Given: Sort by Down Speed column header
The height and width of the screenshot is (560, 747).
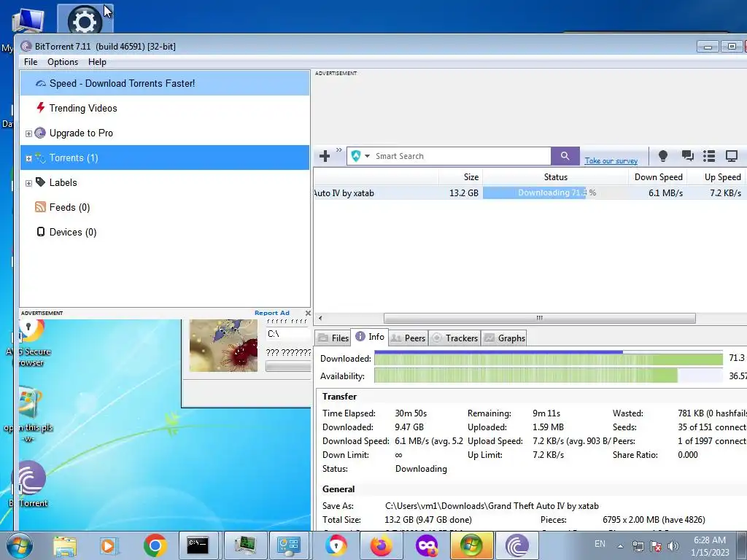Looking at the screenshot, I should tap(658, 177).
